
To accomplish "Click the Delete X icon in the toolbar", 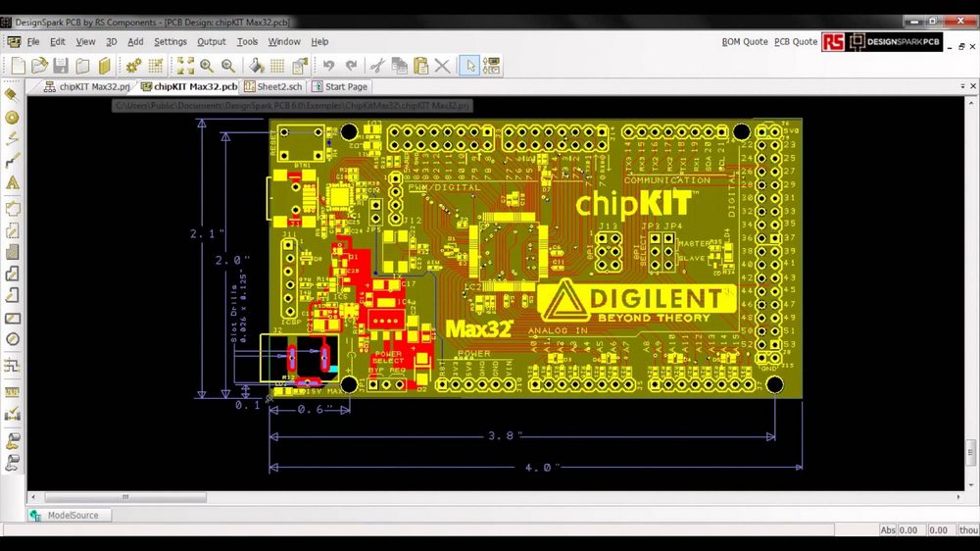I will (x=443, y=66).
